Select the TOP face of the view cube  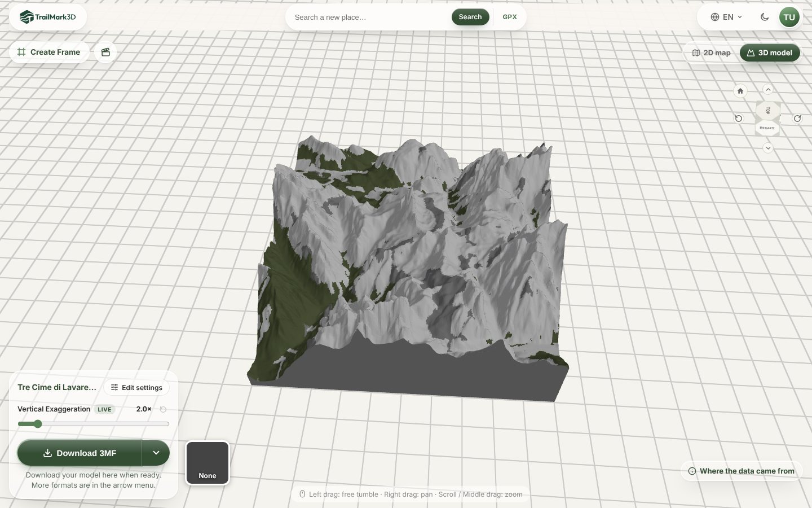(x=768, y=111)
